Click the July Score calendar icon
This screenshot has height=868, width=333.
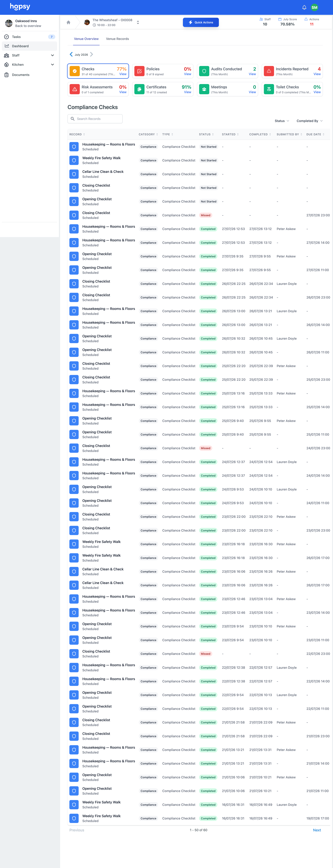tap(280, 19)
